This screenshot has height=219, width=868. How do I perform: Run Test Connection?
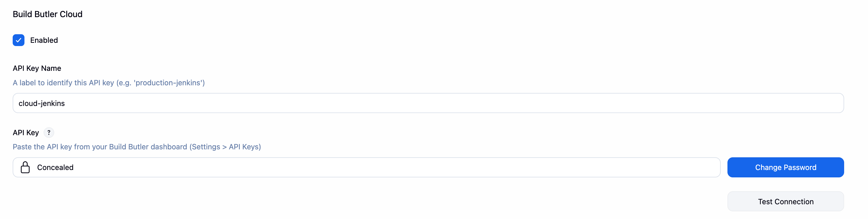pos(785,202)
